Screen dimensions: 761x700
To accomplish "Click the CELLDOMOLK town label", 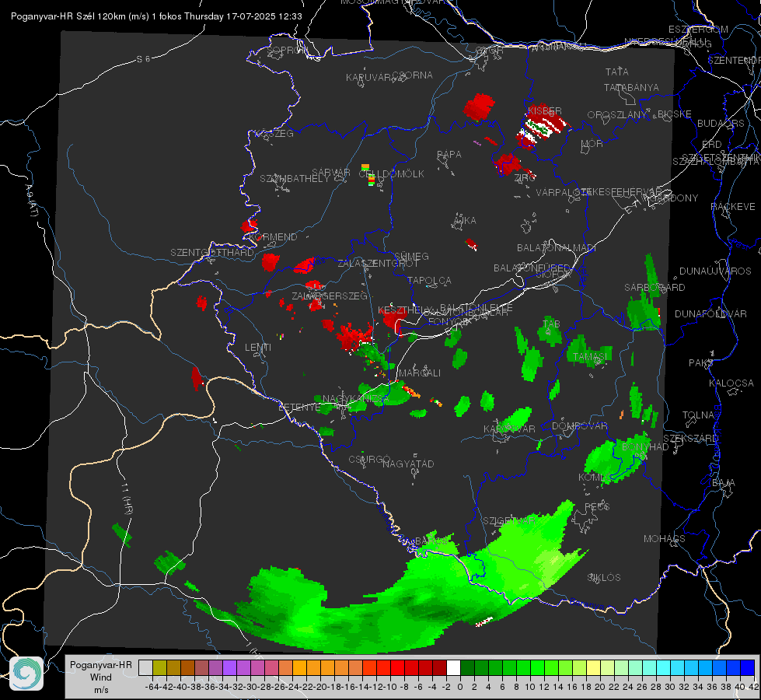I will tap(392, 174).
